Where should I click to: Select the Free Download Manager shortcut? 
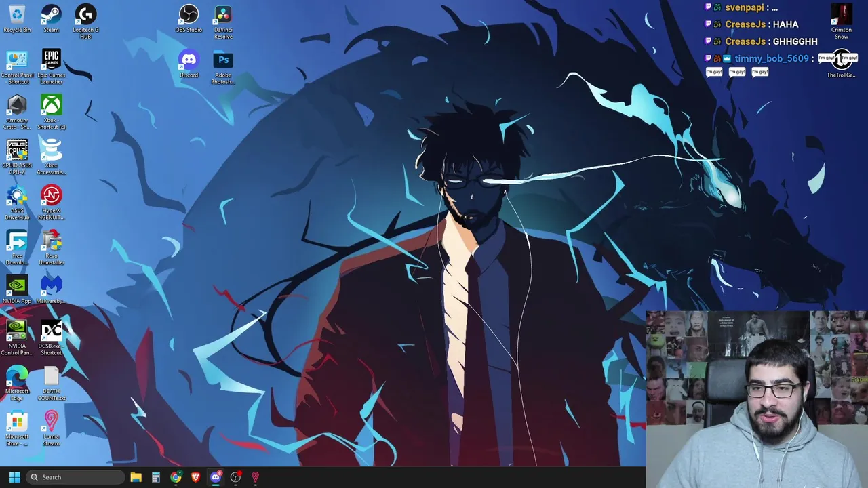(x=17, y=248)
